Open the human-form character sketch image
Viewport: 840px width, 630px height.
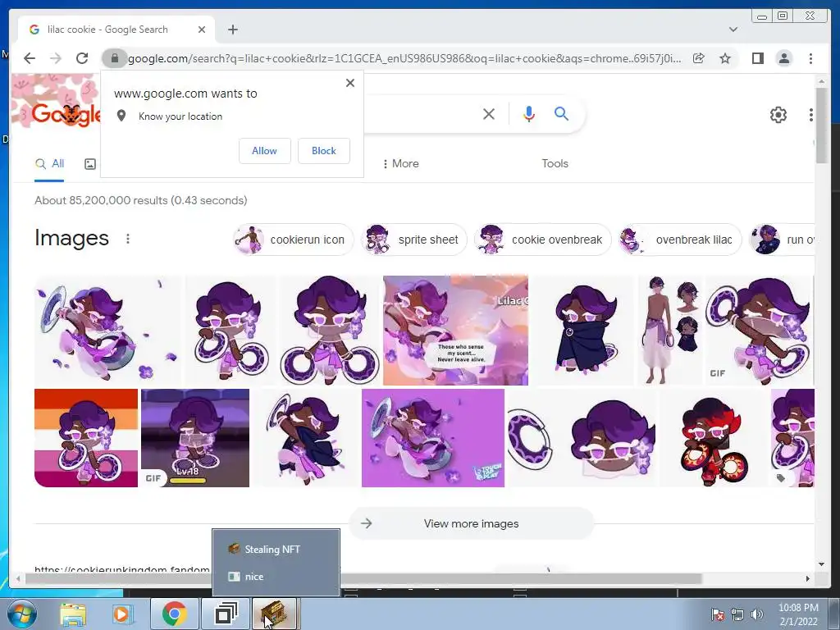(670, 330)
